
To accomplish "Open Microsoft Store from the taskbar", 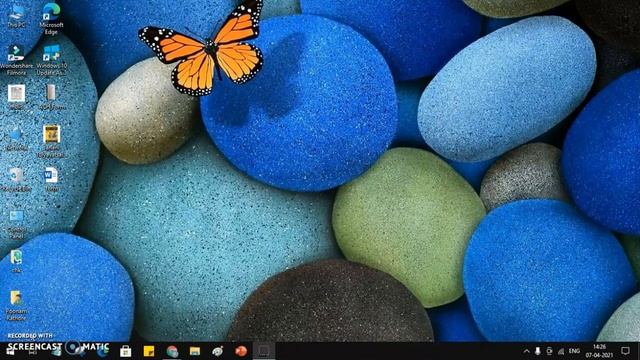I will 125,351.
